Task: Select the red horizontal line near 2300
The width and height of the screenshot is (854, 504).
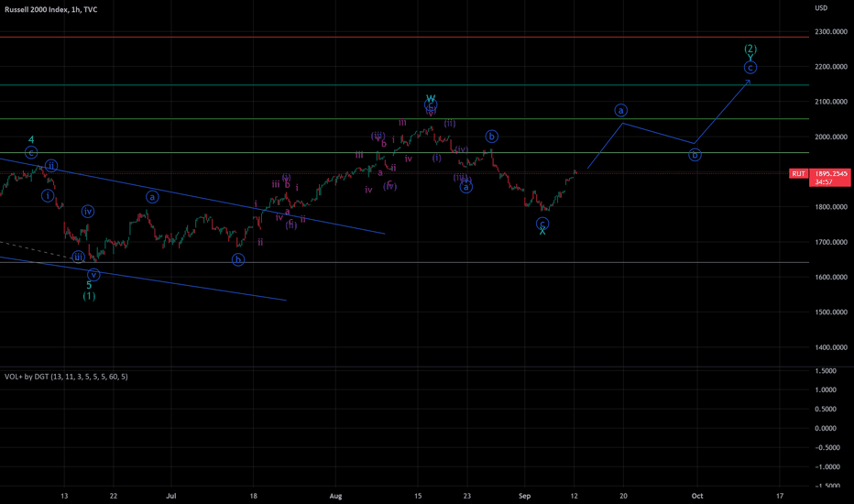Action: tap(404, 37)
